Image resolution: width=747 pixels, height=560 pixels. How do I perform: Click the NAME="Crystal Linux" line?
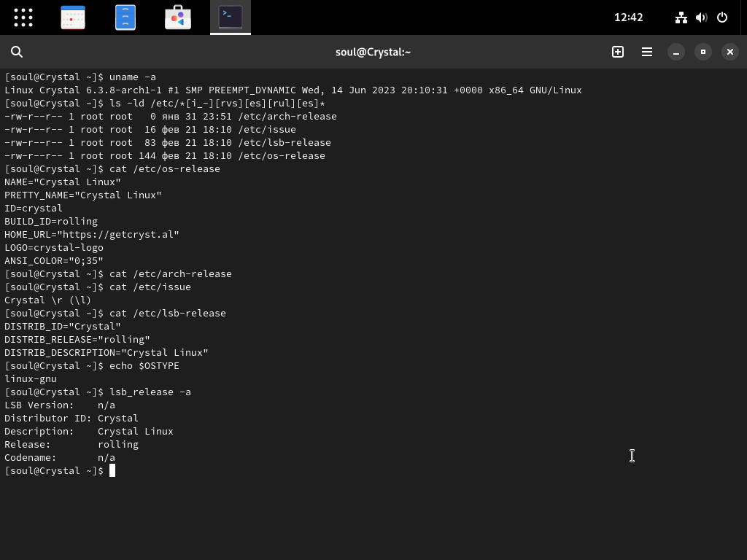(63, 182)
